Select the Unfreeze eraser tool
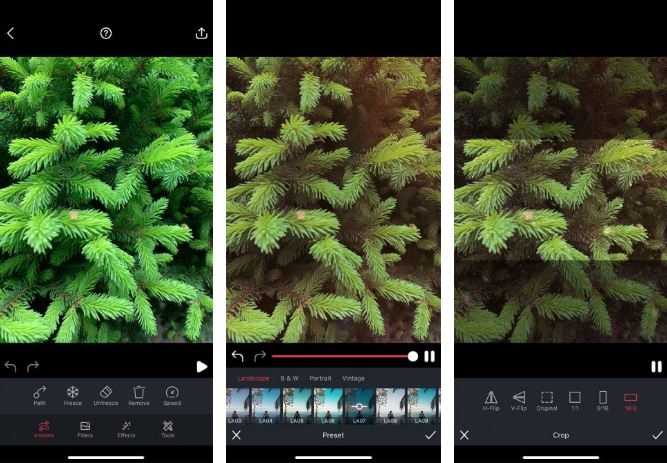 105,396
